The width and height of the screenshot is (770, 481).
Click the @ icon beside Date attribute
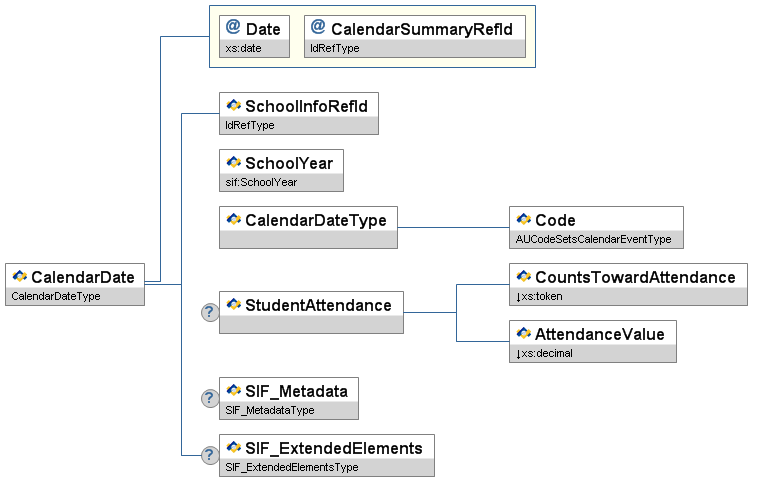click(x=233, y=28)
